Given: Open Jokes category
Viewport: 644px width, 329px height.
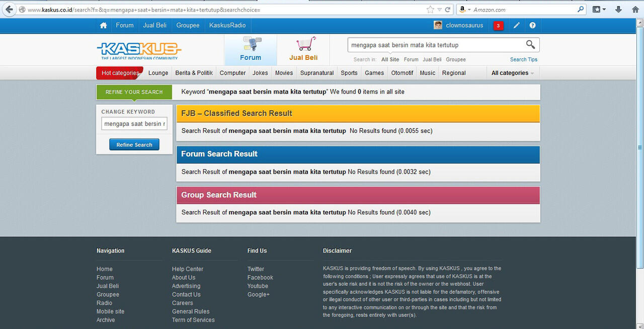Looking at the screenshot, I should pyautogui.click(x=260, y=73).
